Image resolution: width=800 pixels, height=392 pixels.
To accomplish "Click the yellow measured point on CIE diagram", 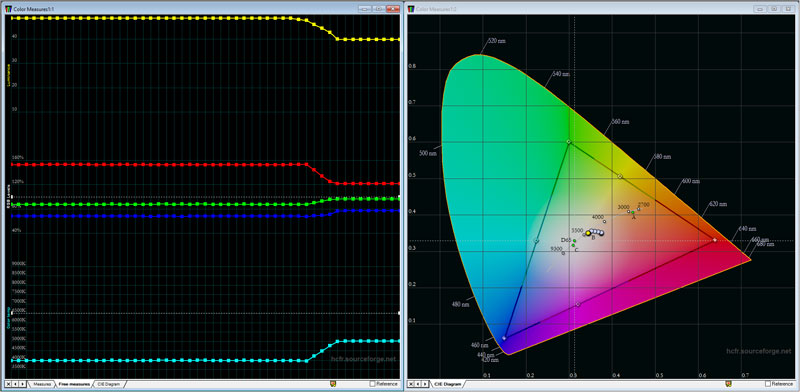I will (588, 233).
